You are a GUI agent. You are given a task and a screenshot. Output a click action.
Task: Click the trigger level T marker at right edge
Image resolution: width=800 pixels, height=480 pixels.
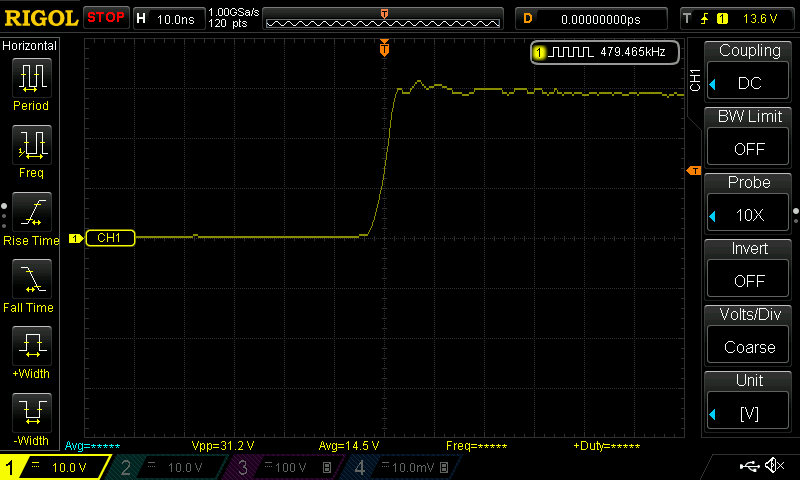click(694, 171)
